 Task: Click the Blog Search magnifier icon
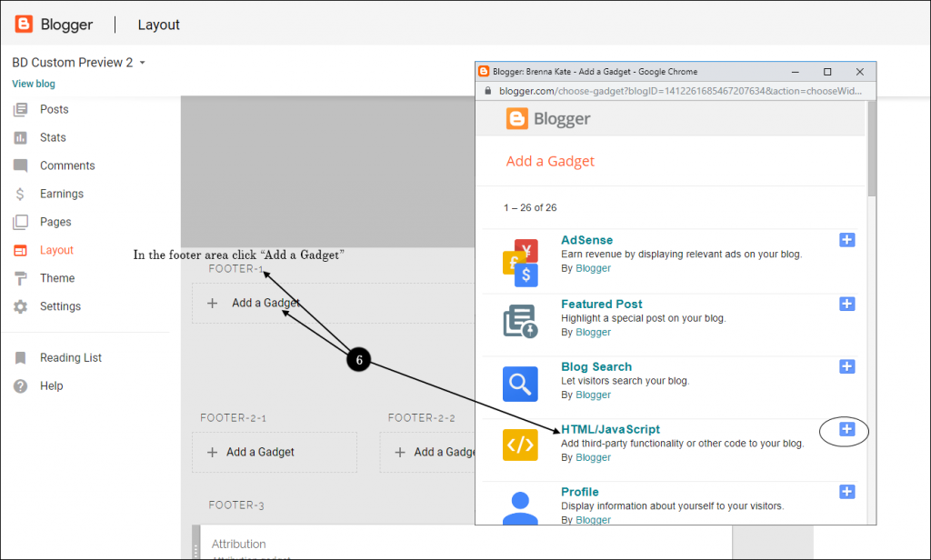pos(520,383)
